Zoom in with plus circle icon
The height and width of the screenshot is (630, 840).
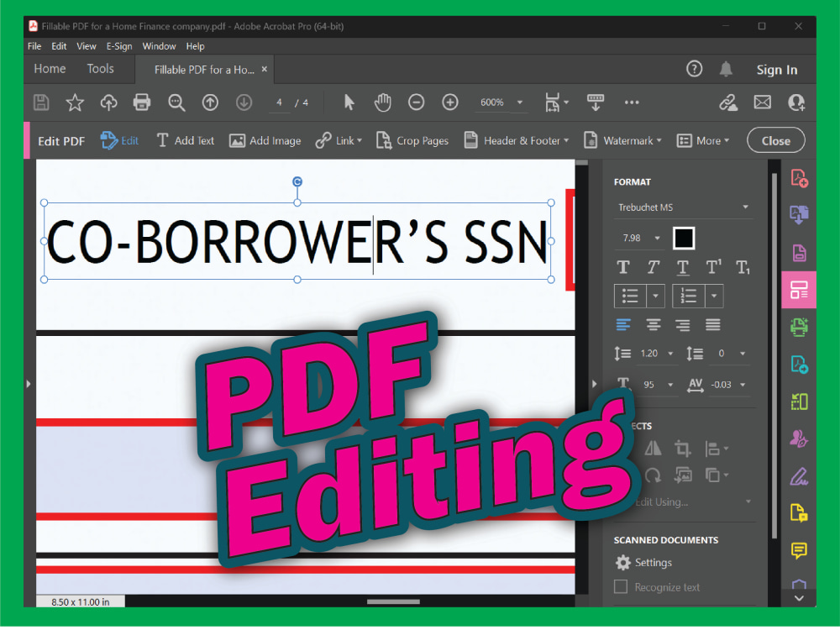450,102
